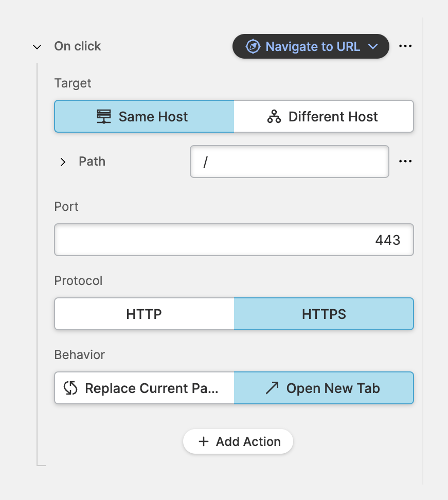
Task: Click the diagonal arrow New Tab icon
Action: point(272,388)
